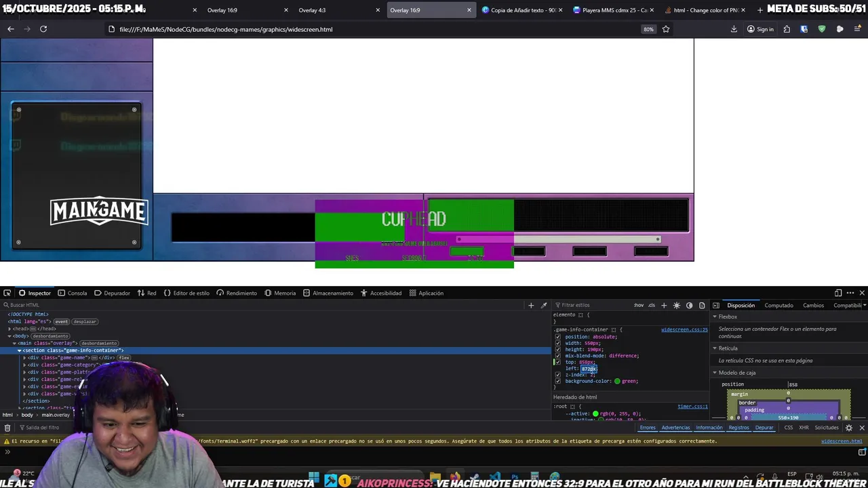Open devtools more options ellipsis
The width and height of the screenshot is (868, 488).
coord(850,293)
